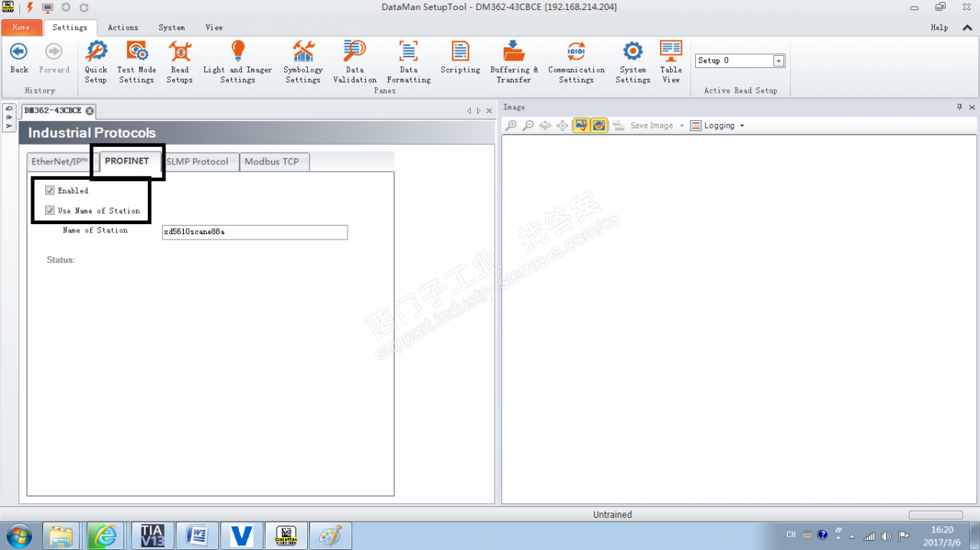Open Data Validation pane
The height and width of the screenshot is (550, 980).
tap(354, 62)
